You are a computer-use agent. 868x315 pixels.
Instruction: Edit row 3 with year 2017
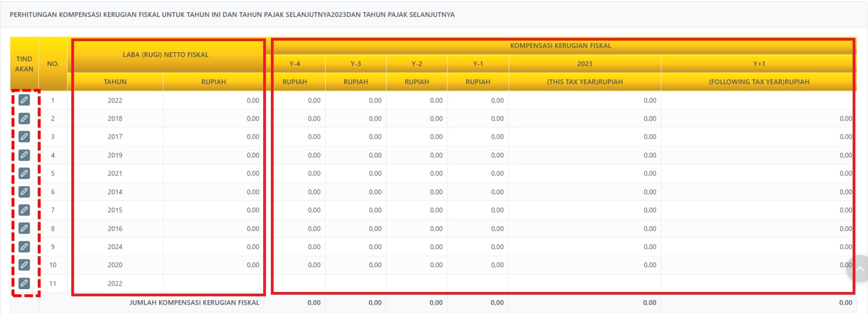pos(24,137)
